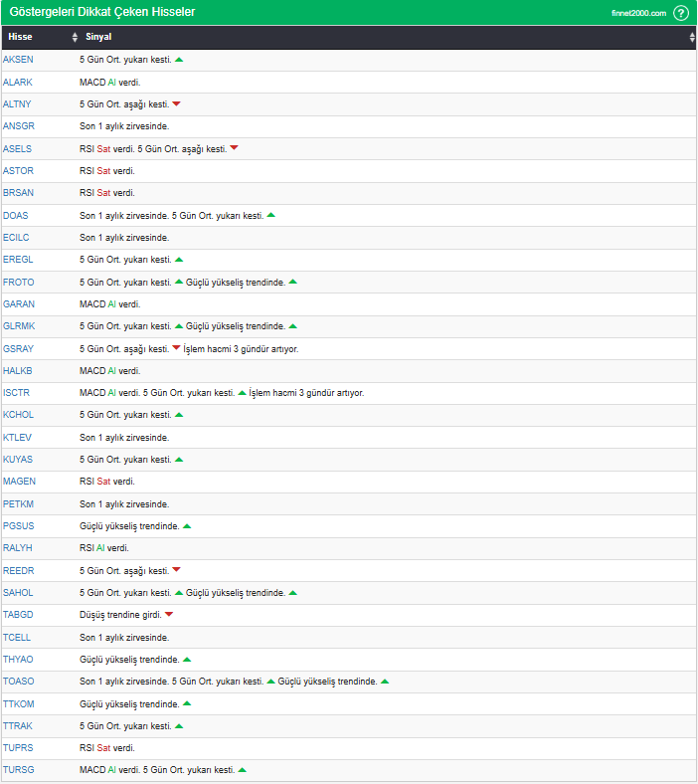Image resolution: width=698 pixels, height=784 pixels.
Task: Click the Hisse column header
Action: coord(21,37)
